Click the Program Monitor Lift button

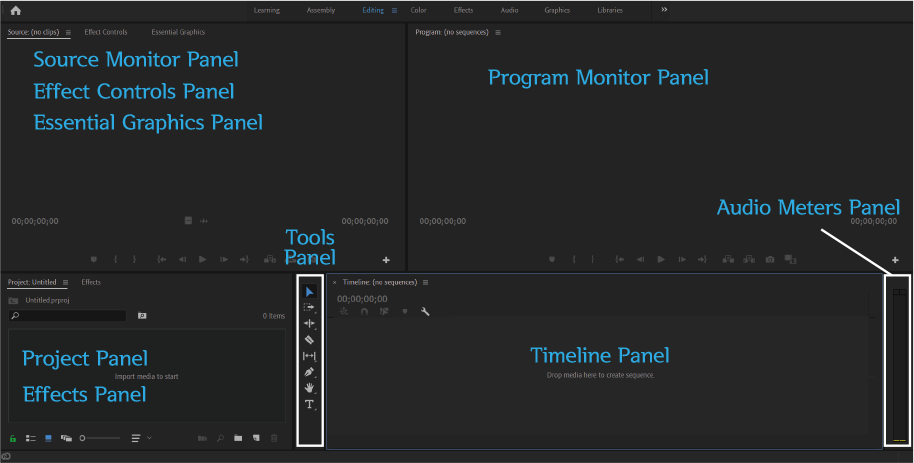[x=728, y=259]
